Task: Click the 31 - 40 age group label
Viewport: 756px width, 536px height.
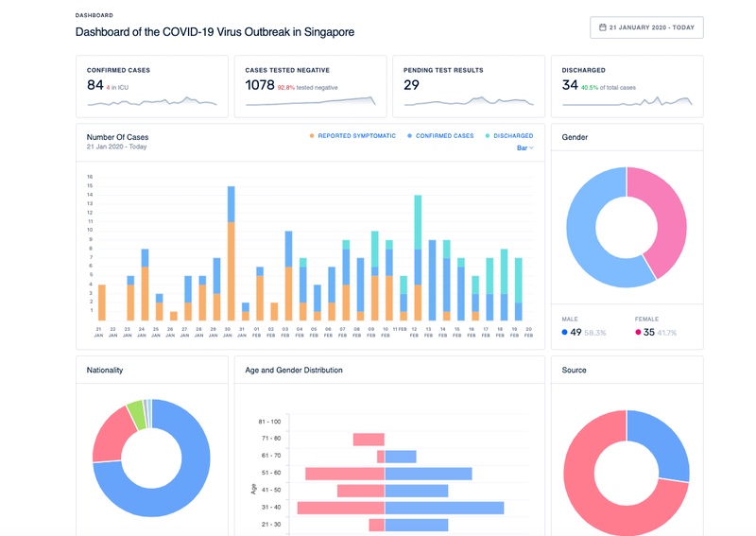Action: (x=269, y=507)
